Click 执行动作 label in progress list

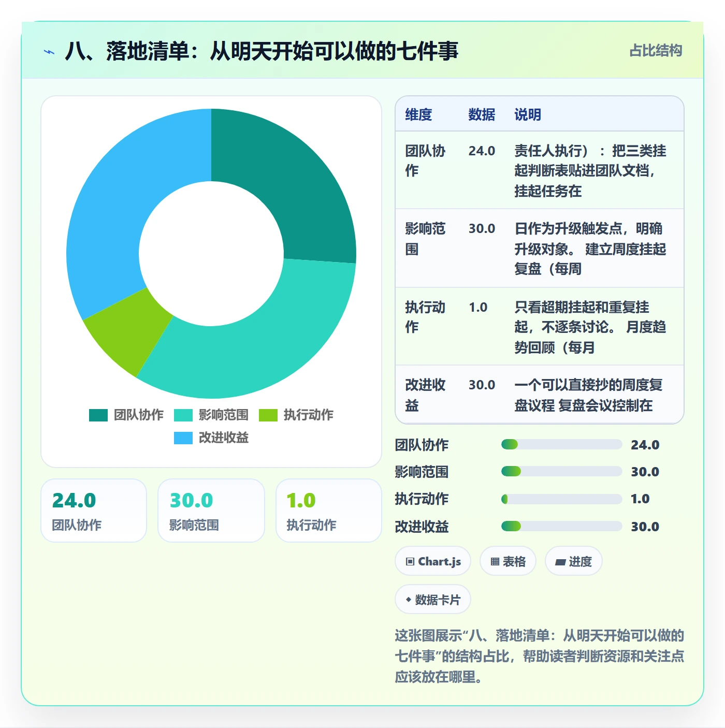422,499
